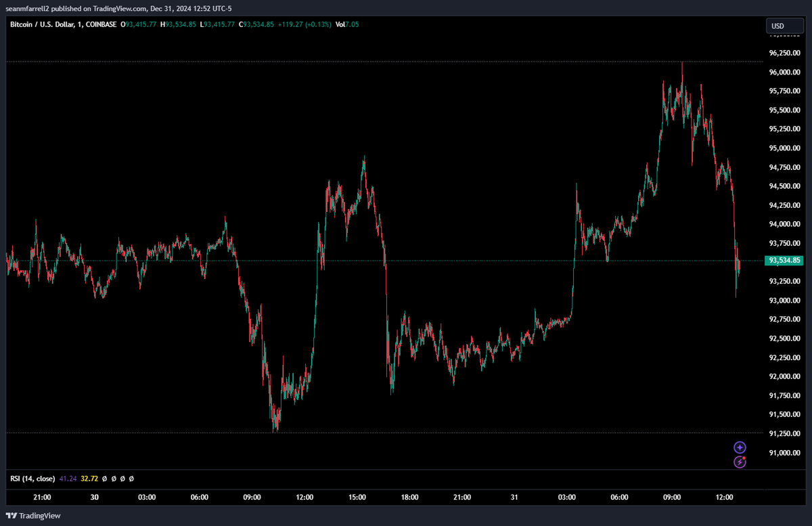Click the date label 30 on time axis
812x526 pixels.
[95, 498]
